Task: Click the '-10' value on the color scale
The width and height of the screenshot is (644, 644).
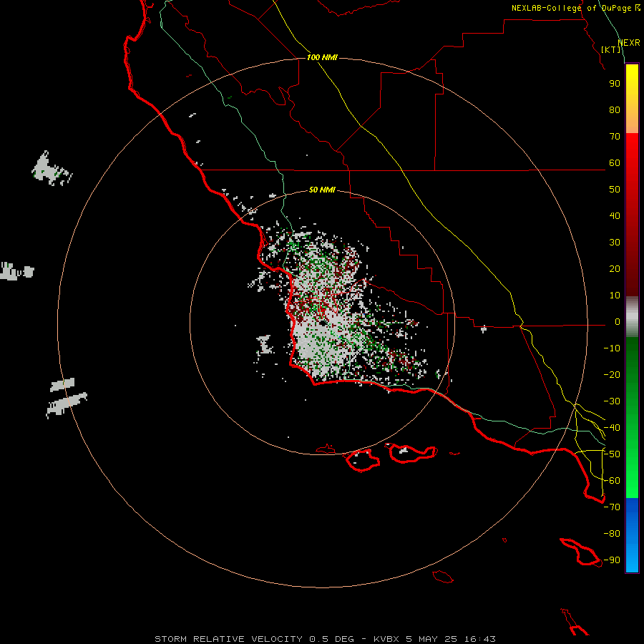Action: pos(612,348)
